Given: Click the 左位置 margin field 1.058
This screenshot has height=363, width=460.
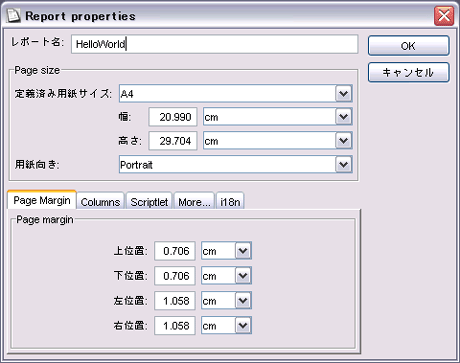Looking at the screenshot, I should click(x=175, y=301).
